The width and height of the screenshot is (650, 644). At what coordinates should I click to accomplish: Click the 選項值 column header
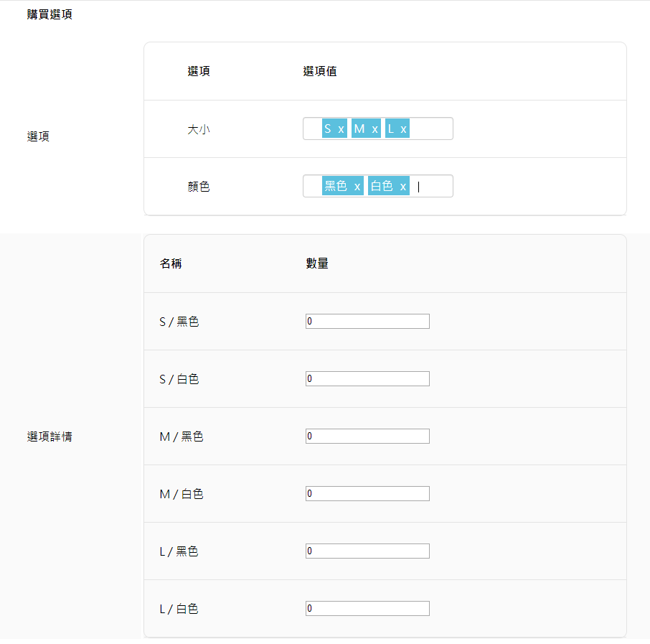tap(320, 71)
